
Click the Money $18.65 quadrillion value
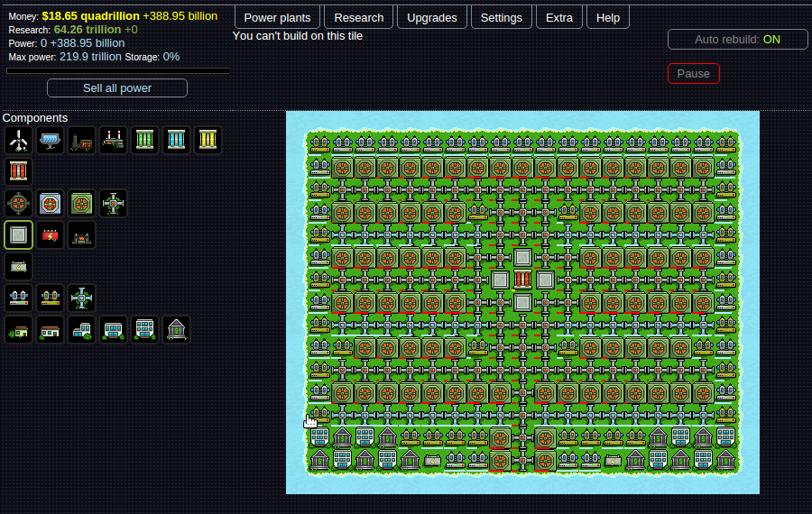click(90, 16)
